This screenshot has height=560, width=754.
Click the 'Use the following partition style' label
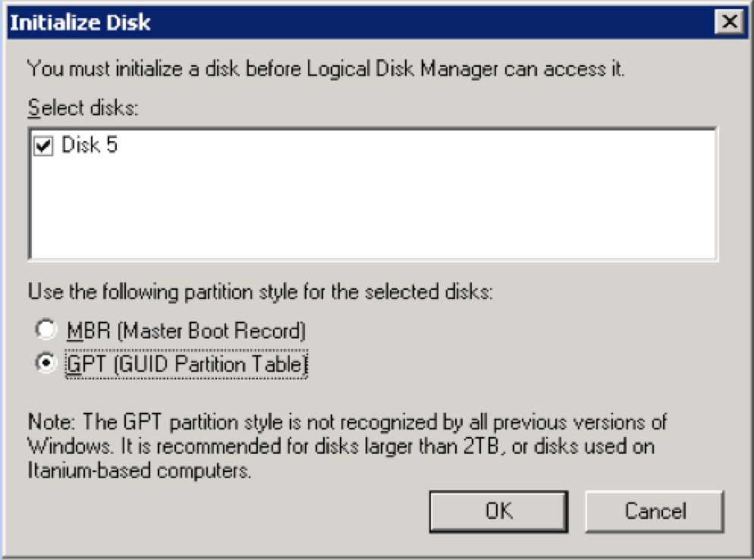click(261, 291)
